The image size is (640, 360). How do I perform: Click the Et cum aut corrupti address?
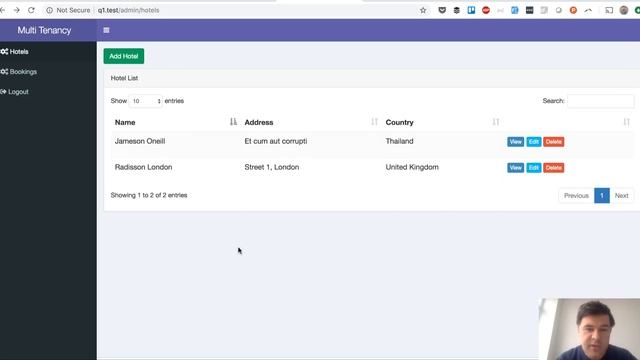(x=276, y=141)
